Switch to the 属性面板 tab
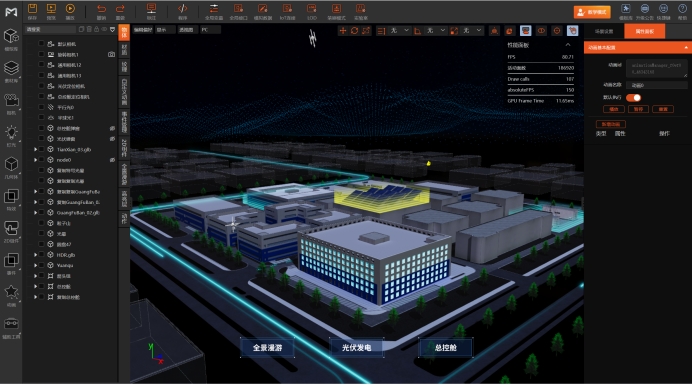The image size is (692, 385). click(644, 31)
